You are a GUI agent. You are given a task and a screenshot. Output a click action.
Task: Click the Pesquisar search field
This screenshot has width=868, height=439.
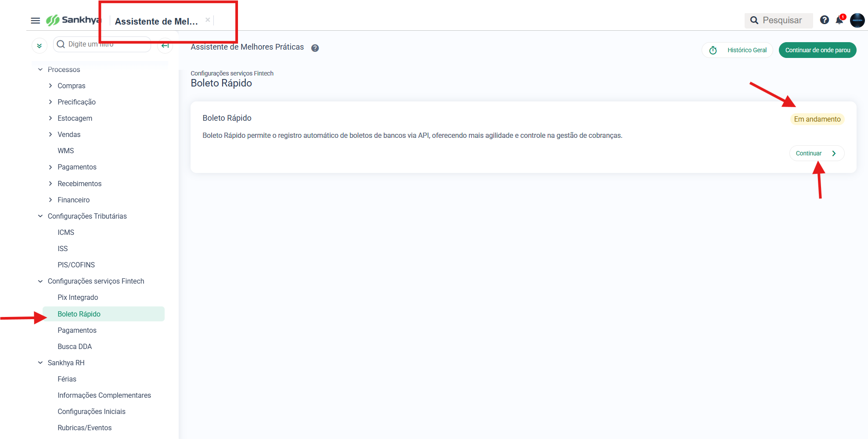[x=778, y=20]
